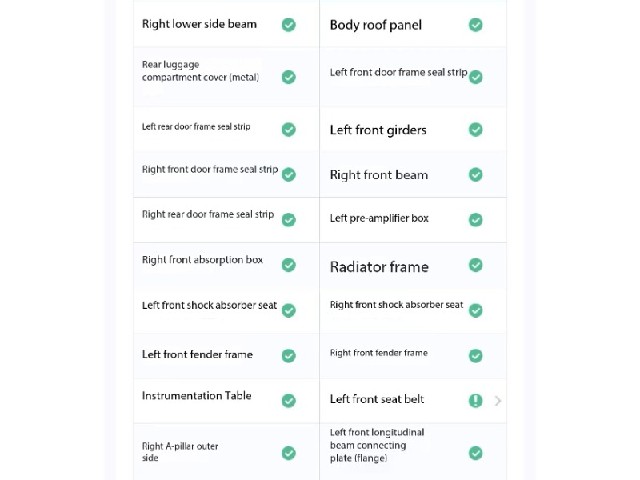Click the check beside Left front fender frame
640x480 pixels.
click(289, 356)
